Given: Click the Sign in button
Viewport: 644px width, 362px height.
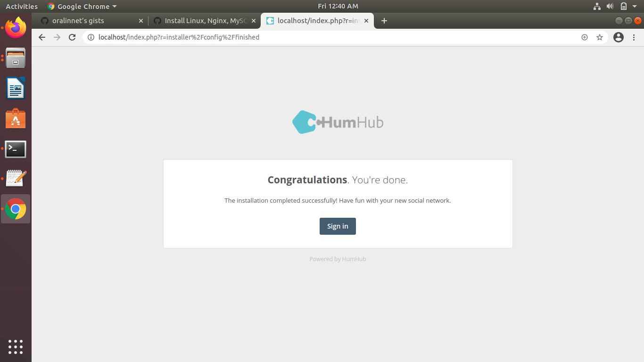Looking at the screenshot, I should click(x=338, y=226).
